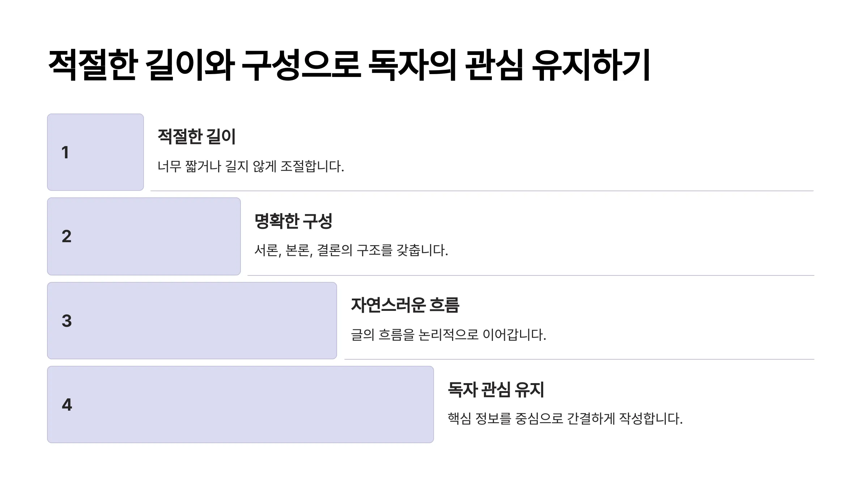This screenshot has width=868, height=488.
Task: Click the divider line below 적절한 길이 section
Action: point(482,191)
